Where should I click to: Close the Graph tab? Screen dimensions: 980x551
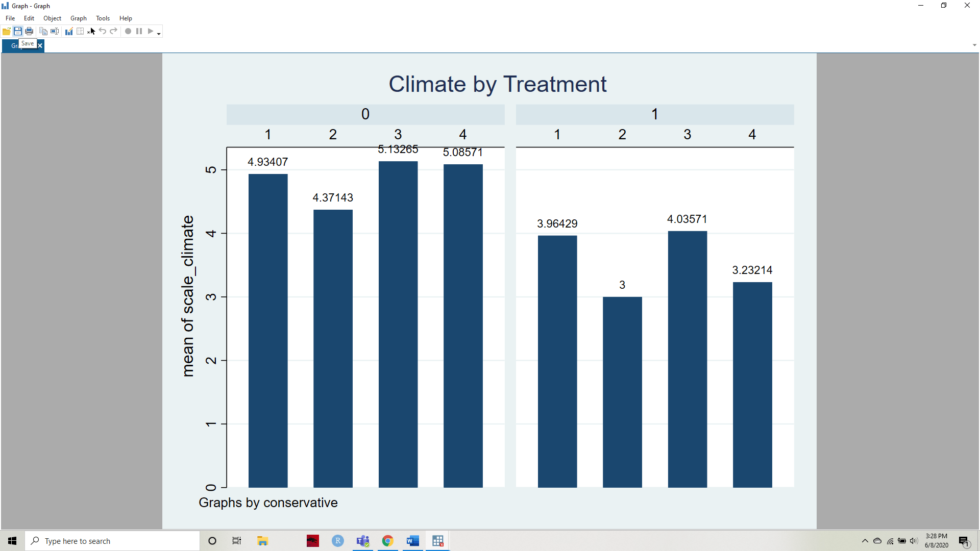(x=40, y=46)
